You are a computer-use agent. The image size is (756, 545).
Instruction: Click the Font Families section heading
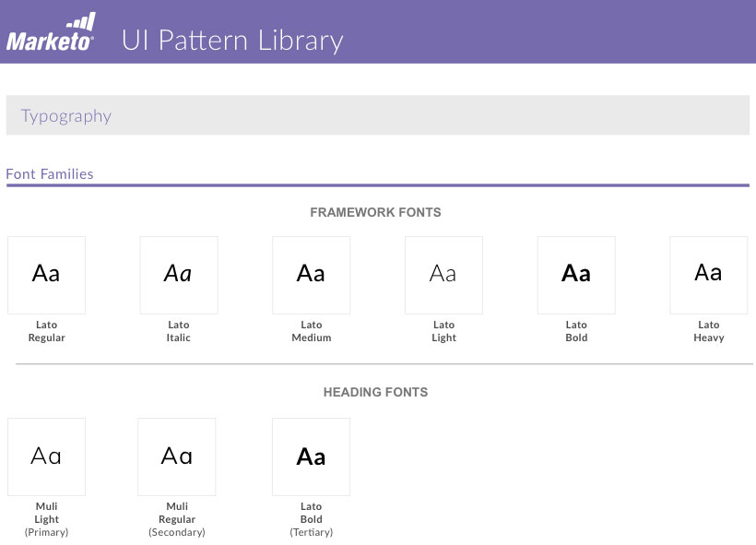pos(50,173)
